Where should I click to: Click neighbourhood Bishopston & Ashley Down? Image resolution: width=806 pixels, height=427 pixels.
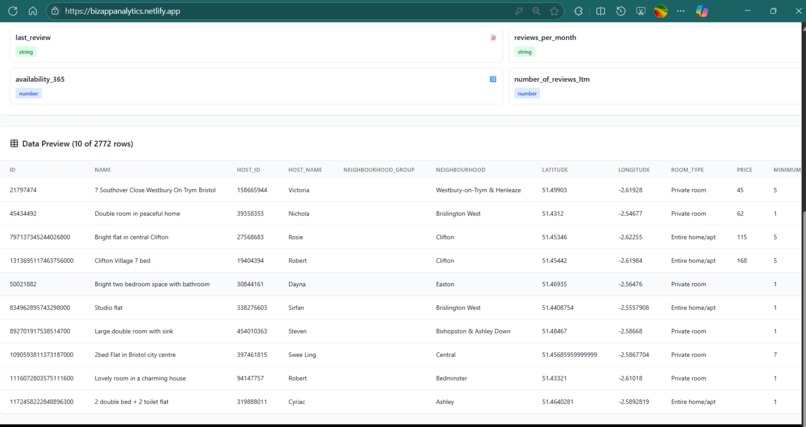point(473,331)
